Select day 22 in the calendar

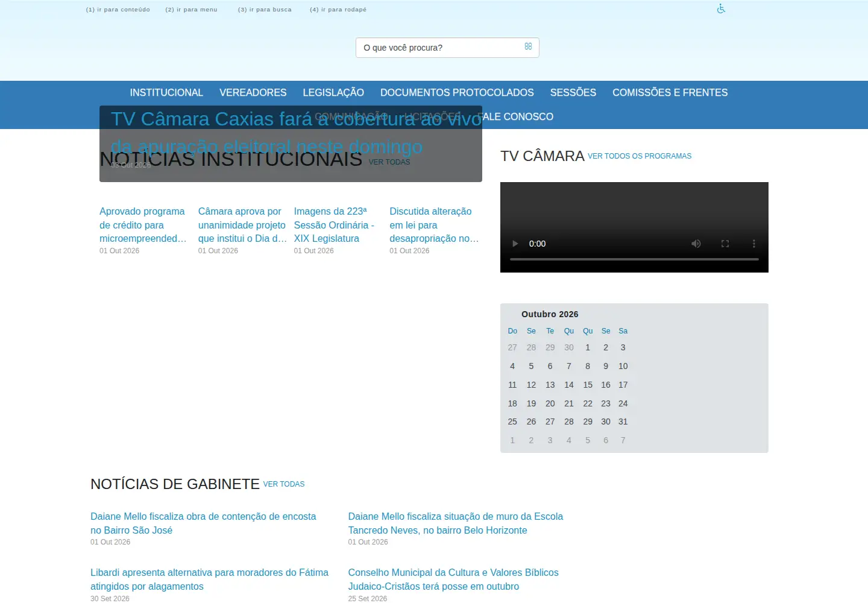588,403
